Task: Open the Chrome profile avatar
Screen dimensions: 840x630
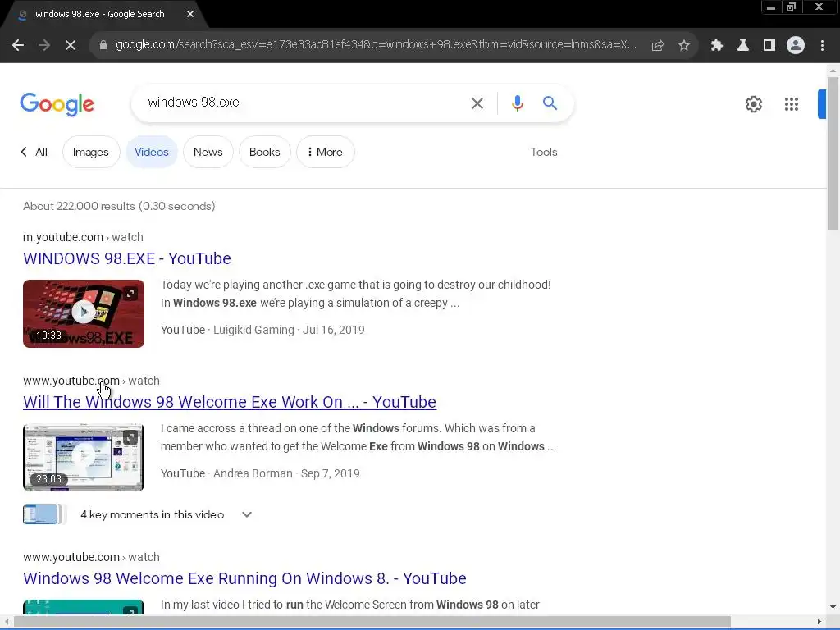Action: 795,46
